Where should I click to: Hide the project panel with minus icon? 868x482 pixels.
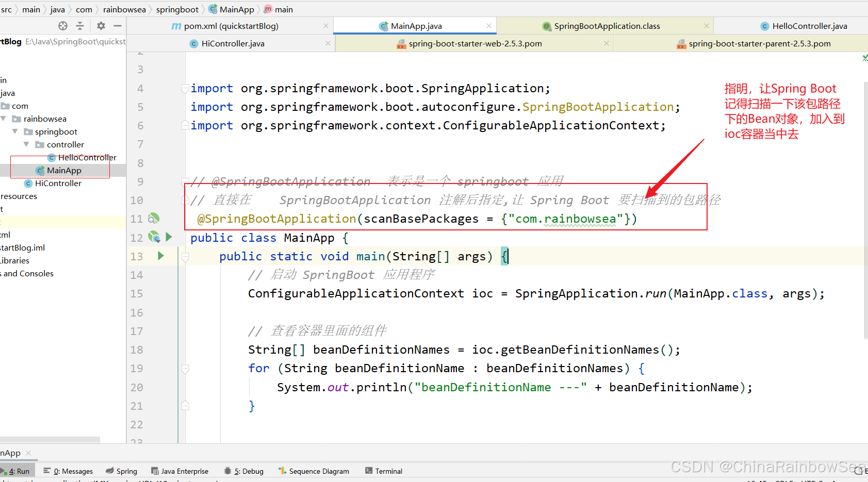[118, 26]
